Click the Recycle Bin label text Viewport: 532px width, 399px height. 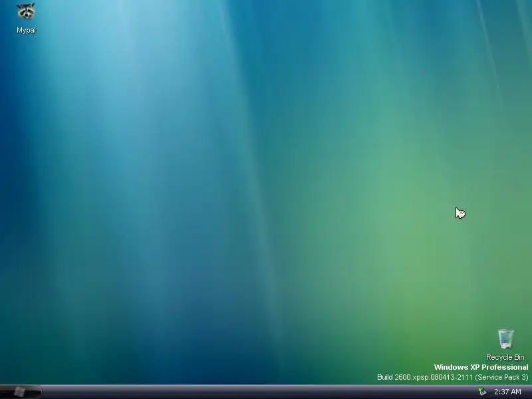pyautogui.click(x=505, y=357)
